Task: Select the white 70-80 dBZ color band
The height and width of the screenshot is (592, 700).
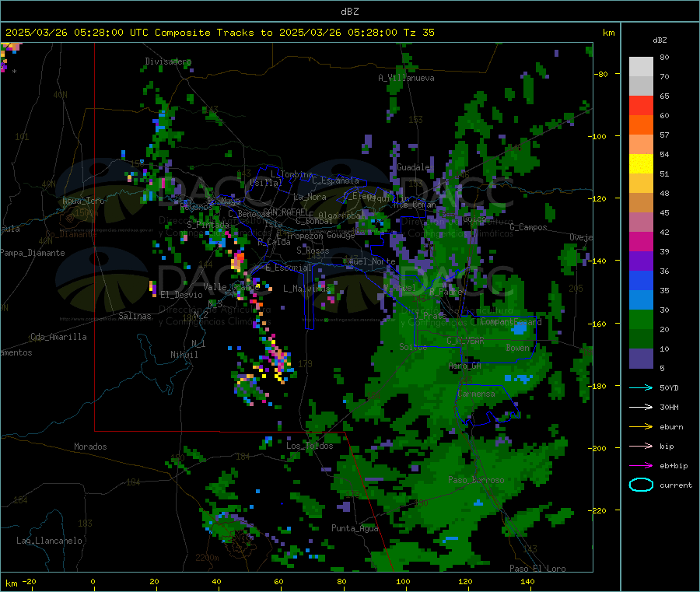Action: [641, 67]
